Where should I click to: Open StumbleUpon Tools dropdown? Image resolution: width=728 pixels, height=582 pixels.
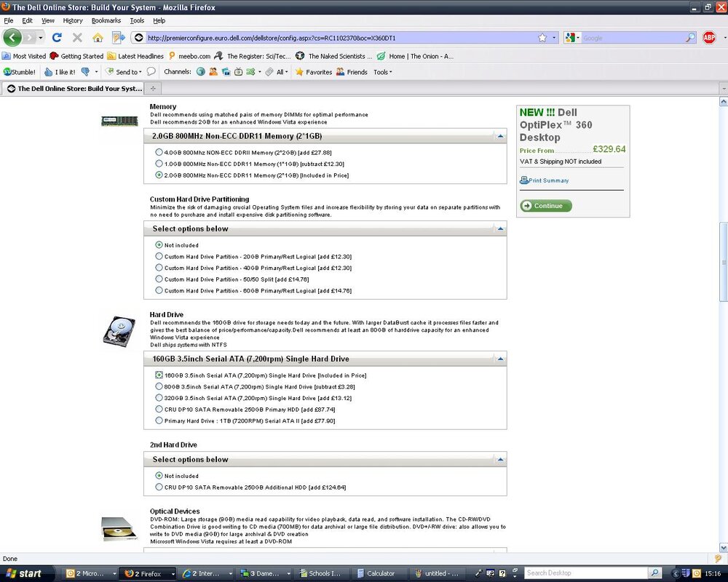tap(383, 72)
